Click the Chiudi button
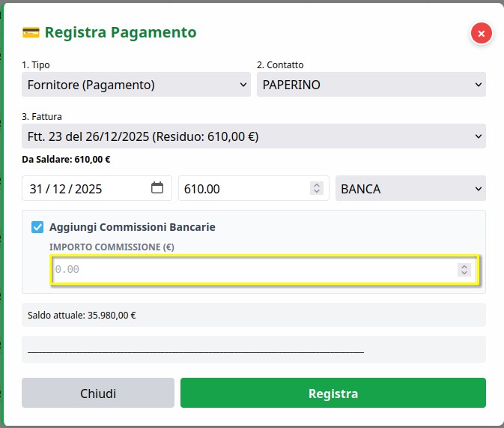Image resolution: width=504 pixels, height=428 pixels. click(x=98, y=394)
